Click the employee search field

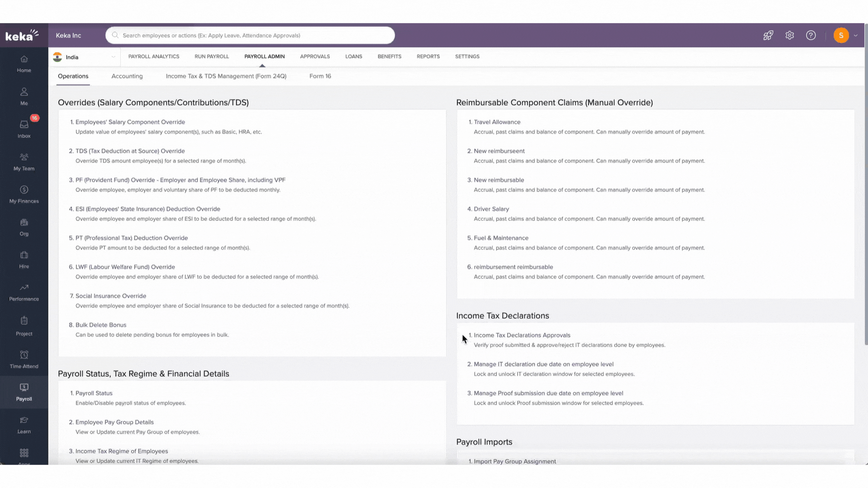coord(250,35)
